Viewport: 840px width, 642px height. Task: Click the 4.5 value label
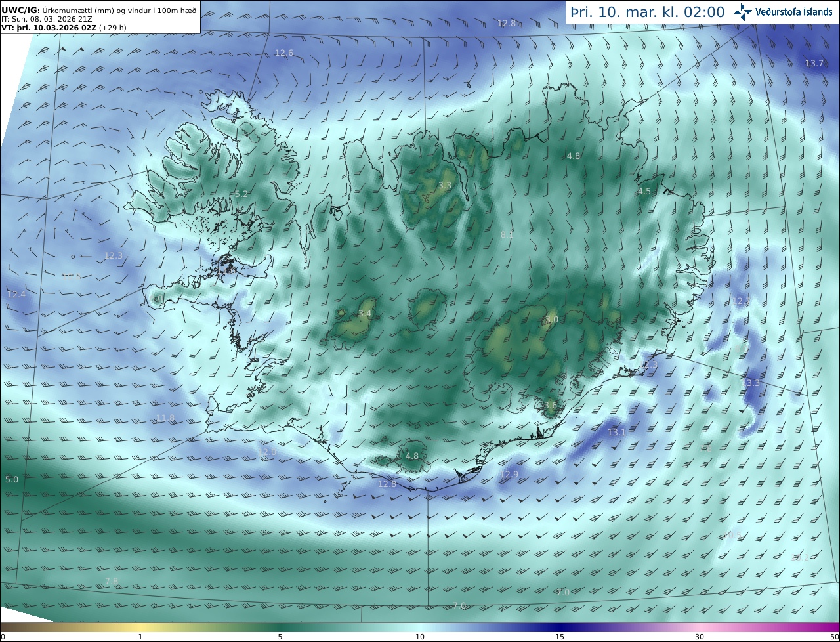coord(644,192)
